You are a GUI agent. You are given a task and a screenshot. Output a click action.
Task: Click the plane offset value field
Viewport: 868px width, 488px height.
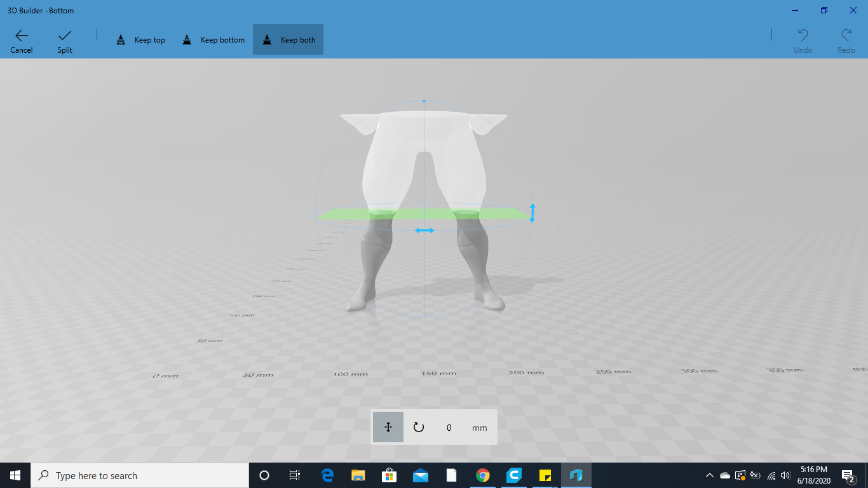coord(449,427)
